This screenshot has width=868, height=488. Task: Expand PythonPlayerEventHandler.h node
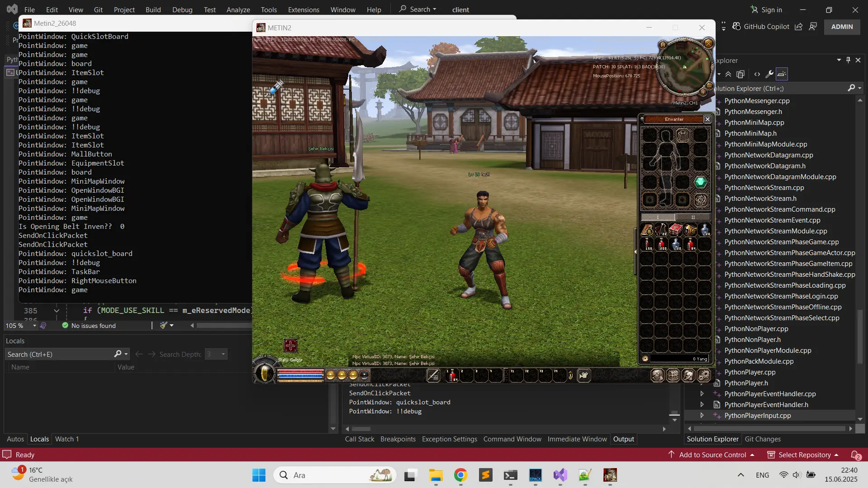[702, 405]
